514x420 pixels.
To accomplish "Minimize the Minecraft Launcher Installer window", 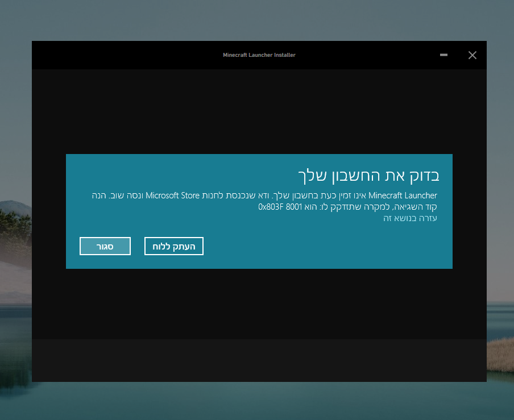I will [x=443, y=55].
